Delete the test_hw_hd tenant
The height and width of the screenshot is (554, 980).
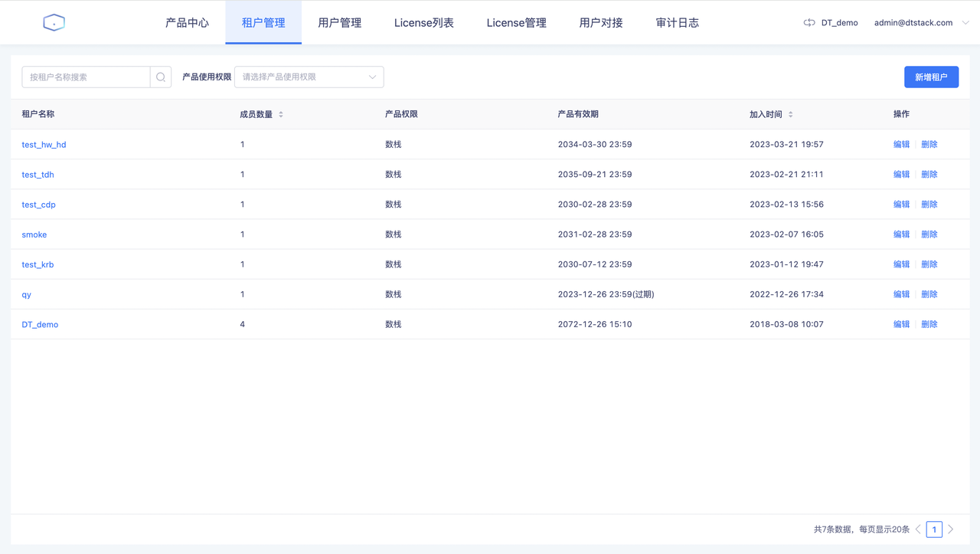point(929,144)
